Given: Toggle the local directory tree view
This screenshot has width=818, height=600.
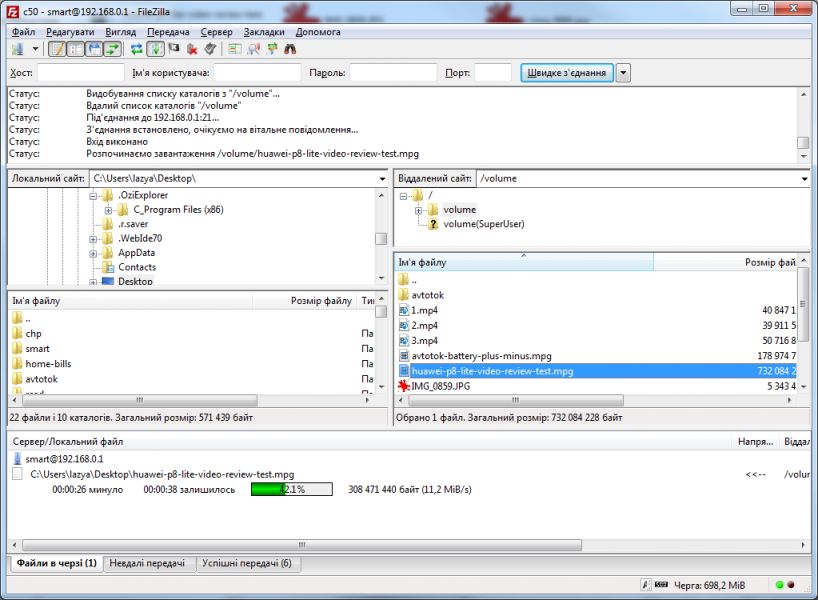Looking at the screenshot, I should (x=76, y=49).
